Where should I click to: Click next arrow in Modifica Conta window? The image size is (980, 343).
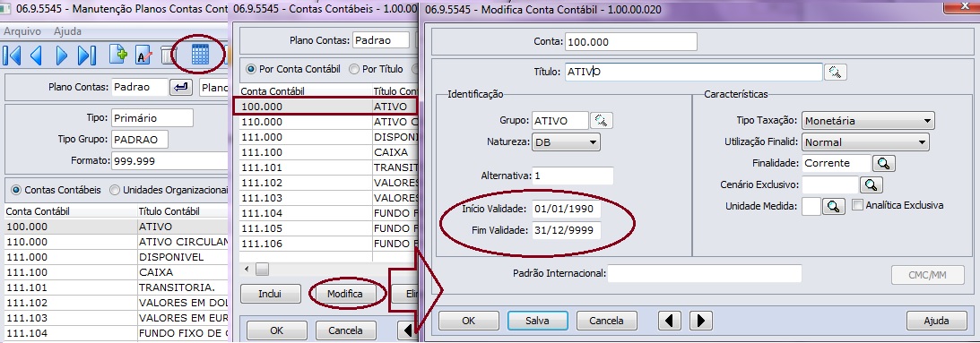pos(700,321)
